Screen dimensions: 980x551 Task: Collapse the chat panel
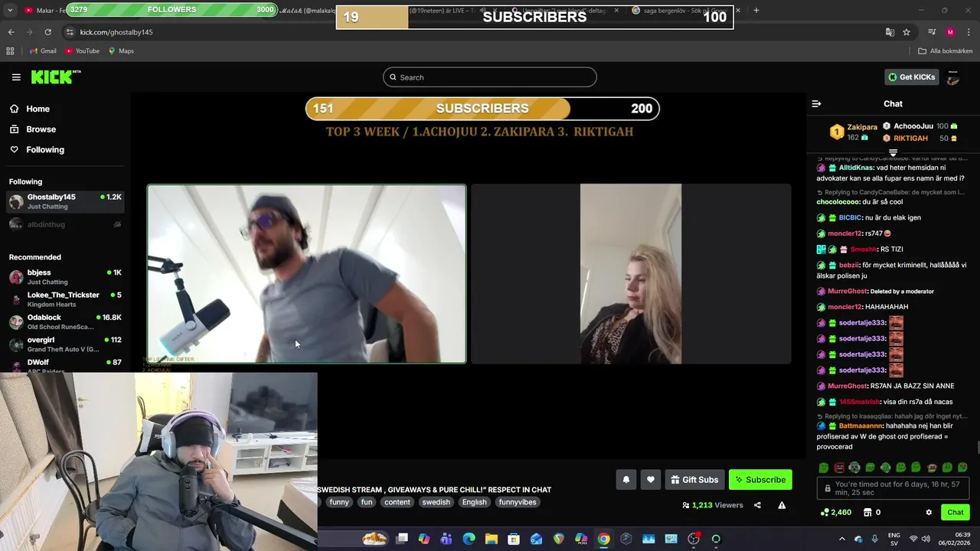click(816, 103)
